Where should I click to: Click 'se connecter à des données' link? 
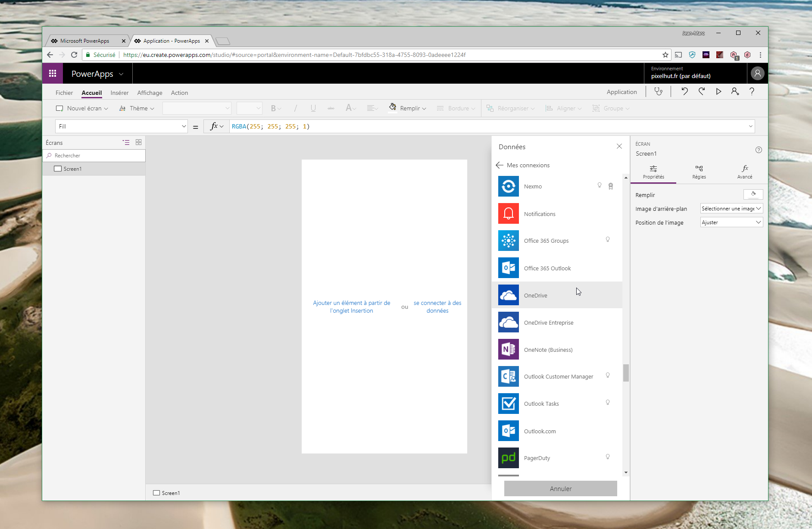coord(437,307)
